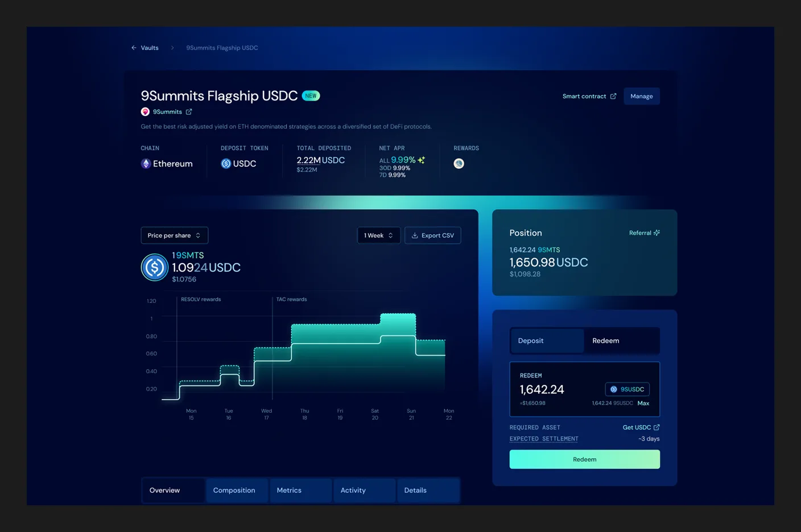This screenshot has height=532, width=801.
Task: Open the Price per share dropdown
Action: [x=174, y=235]
